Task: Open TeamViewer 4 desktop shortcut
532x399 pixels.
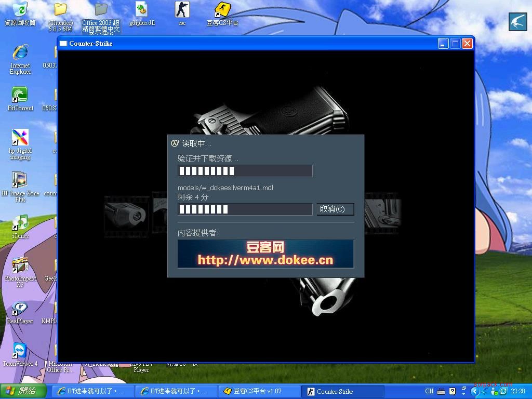Action: click(x=20, y=351)
